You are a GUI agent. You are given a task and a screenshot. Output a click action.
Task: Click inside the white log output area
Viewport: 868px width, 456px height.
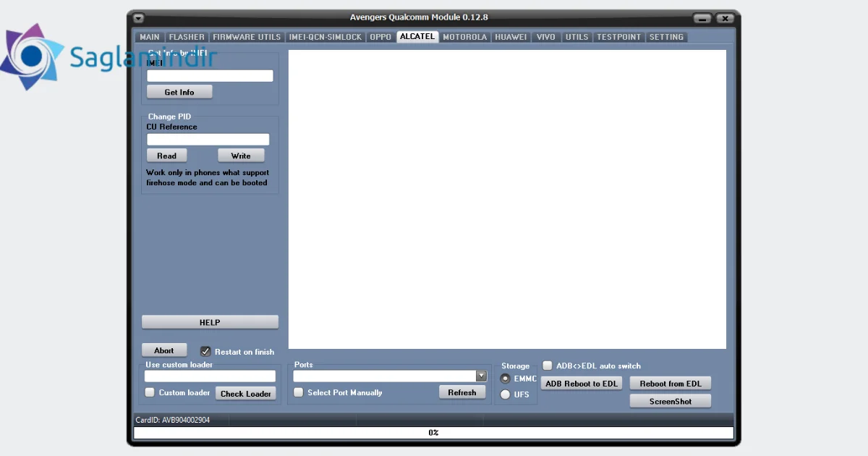pyautogui.click(x=507, y=199)
